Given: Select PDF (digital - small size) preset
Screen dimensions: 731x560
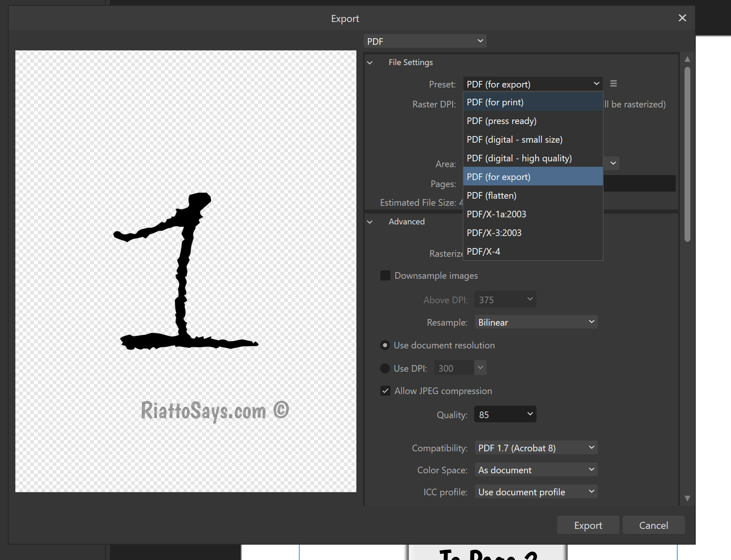Looking at the screenshot, I should click(533, 139).
